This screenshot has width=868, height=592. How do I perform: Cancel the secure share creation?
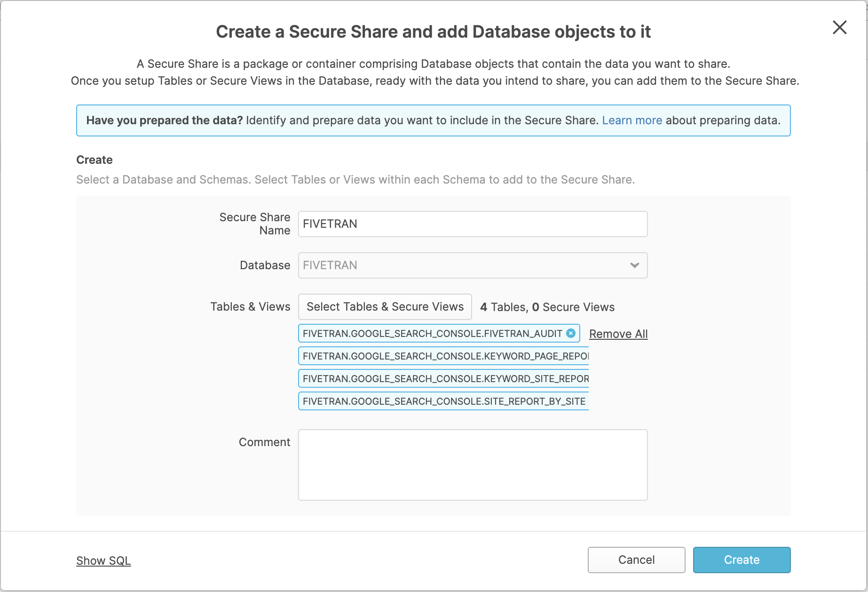click(x=636, y=560)
